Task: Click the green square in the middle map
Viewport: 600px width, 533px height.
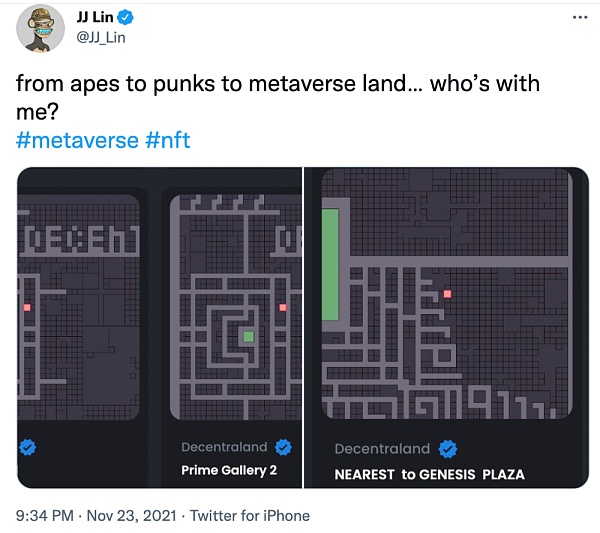Action: tap(248, 337)
